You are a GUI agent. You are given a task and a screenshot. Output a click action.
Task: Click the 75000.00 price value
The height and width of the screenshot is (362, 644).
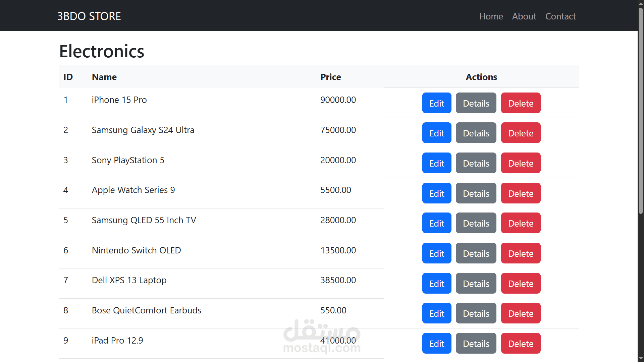(x=338, y=130)
